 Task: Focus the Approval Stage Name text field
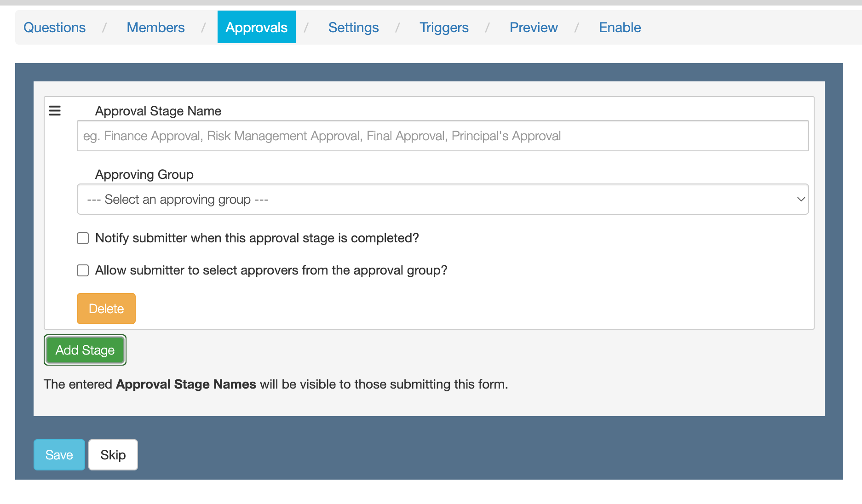coord(442,136)
